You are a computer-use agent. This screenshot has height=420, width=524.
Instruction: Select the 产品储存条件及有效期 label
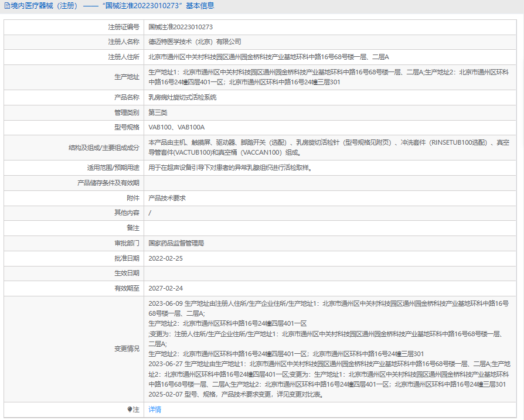108,183
